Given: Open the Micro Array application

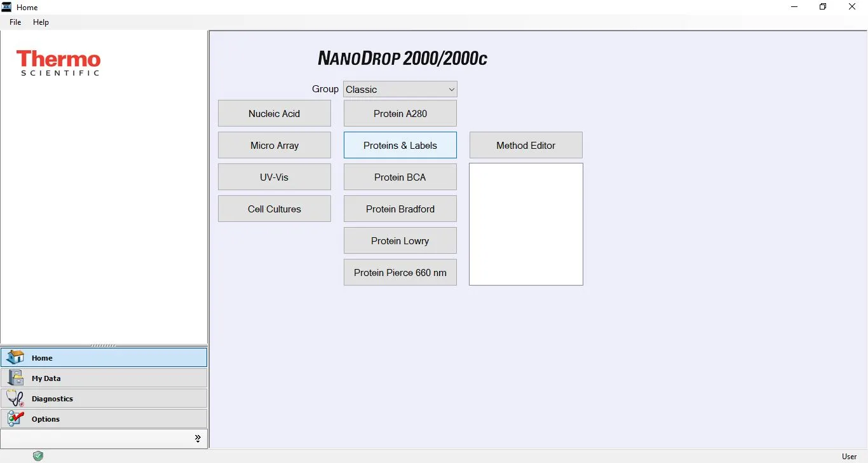Looking at the screenshot, I should coord(275,145).
